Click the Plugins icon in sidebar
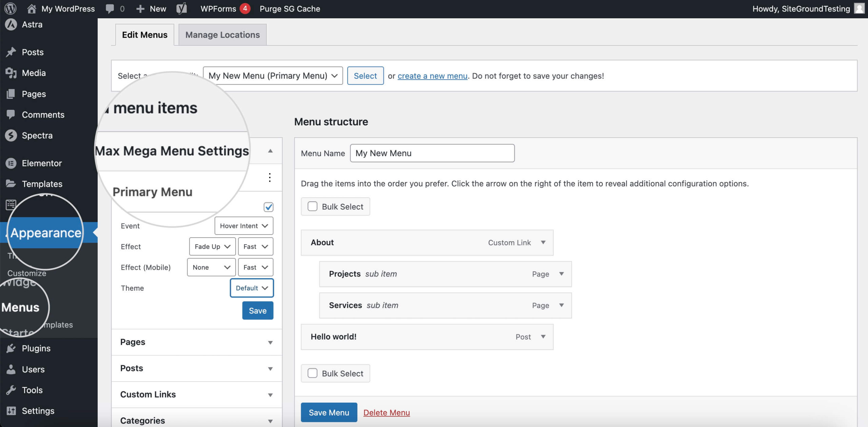Screen dimensions: 868x427 pos(11,348)
